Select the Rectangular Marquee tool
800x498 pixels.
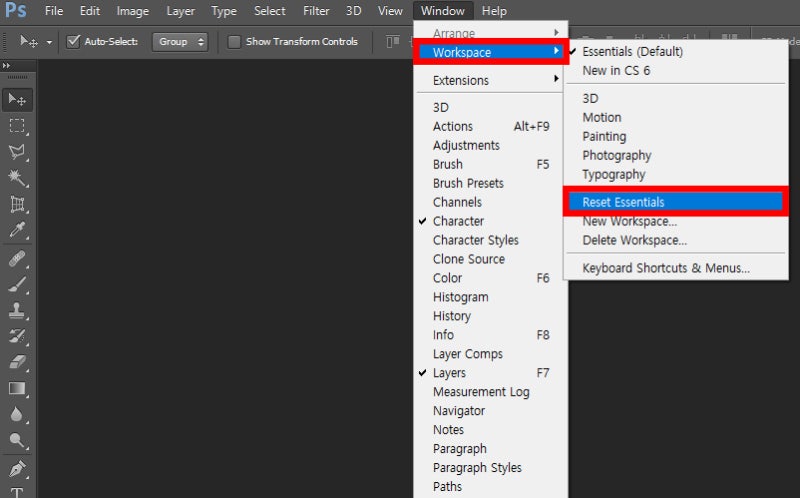tap(17, 126)
